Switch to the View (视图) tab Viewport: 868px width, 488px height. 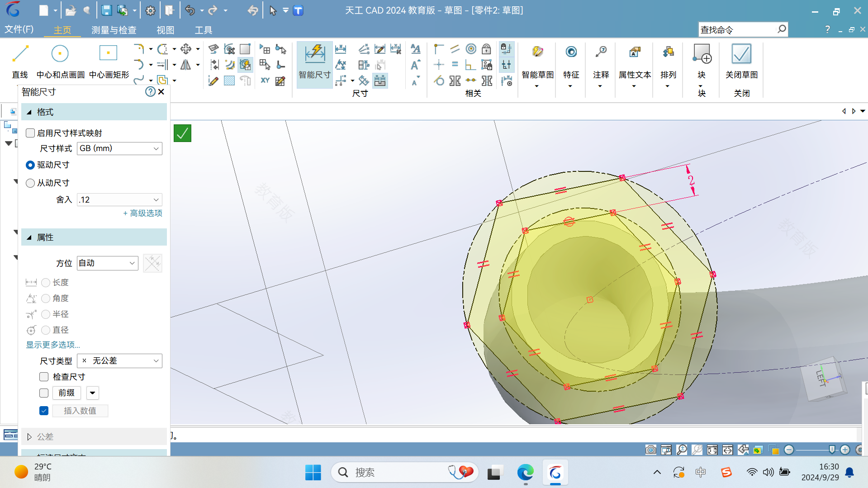[x=166, y=30]
